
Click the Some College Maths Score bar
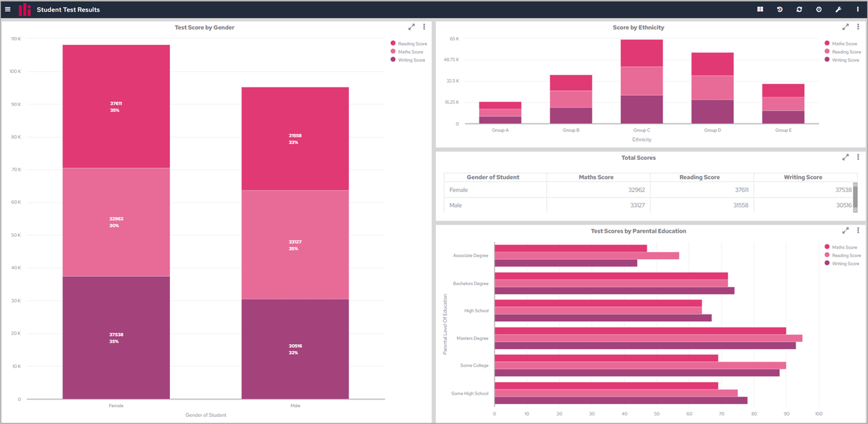tap(606, 358)
